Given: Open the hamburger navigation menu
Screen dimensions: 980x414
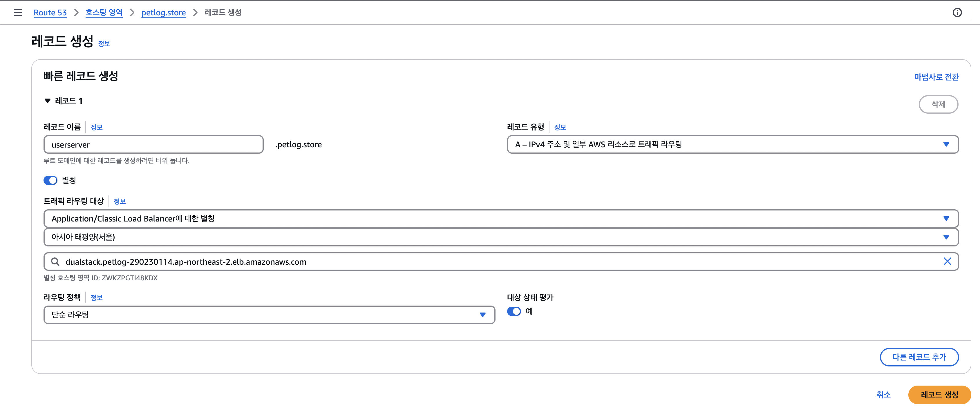Looking at the screenshot, I should point(18,12).
